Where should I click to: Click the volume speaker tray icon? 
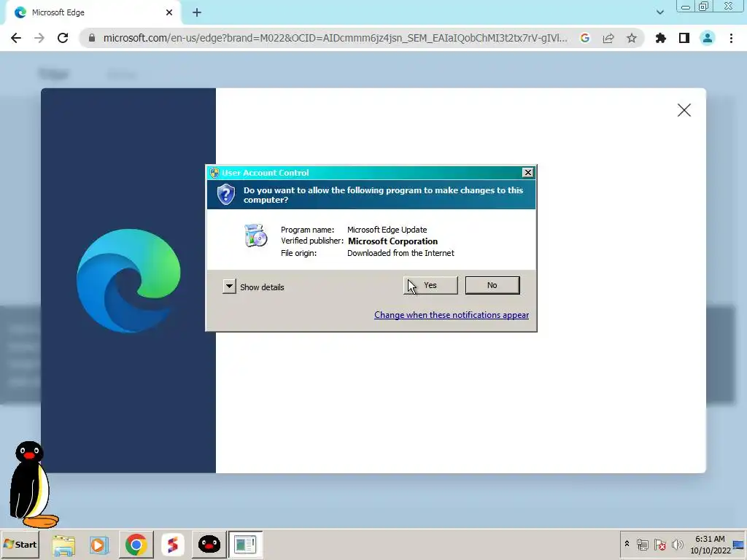pyautogui.click(x=677, y=544)
